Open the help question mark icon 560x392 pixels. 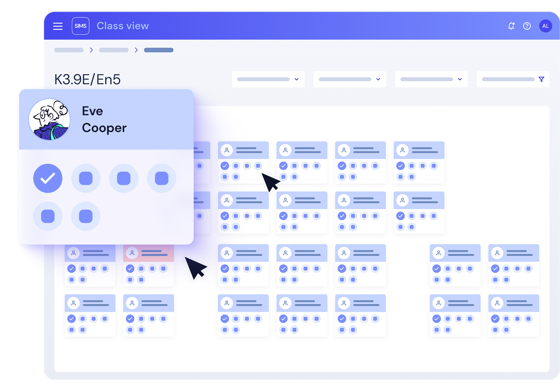(x=527, y=26)
